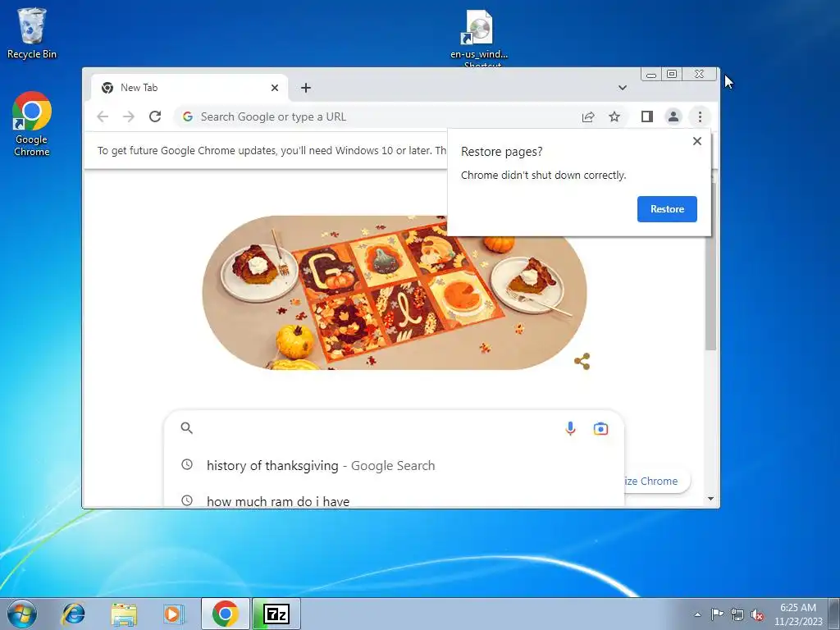Search by image with camera icon
This screenshot has width=840, height=630.
click(x=600, y=428)
